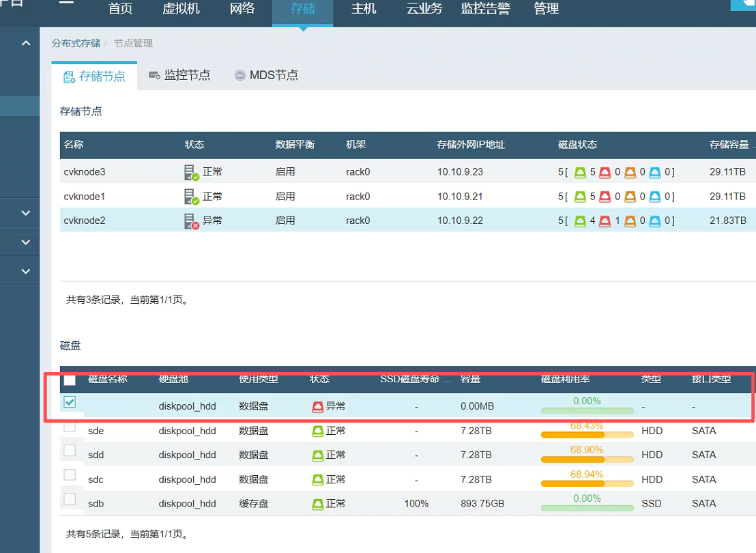Switch to the 监控告警 top menu

(485, 9)
